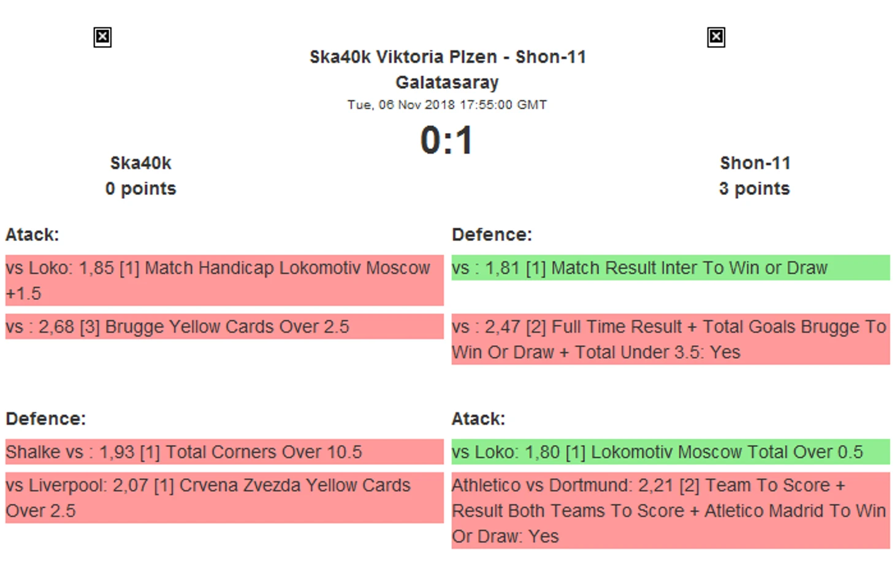Click the match date Tue, 06 Nov 2018

447,105
